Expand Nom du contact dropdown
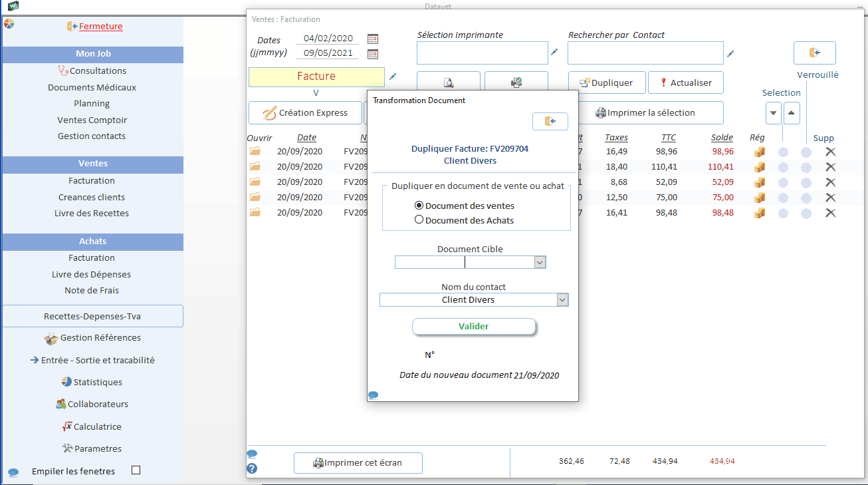This screenshot has width=868, height=485. [x=563, y=300]
